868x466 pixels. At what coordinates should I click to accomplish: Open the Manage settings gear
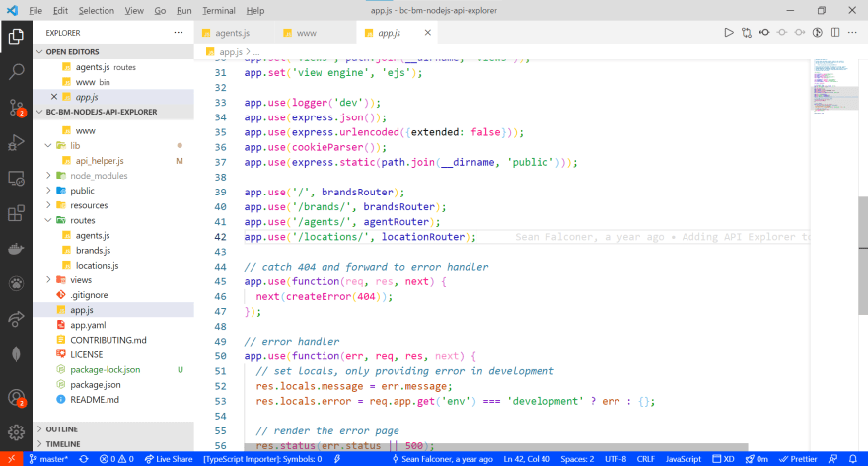click(16, 432)
